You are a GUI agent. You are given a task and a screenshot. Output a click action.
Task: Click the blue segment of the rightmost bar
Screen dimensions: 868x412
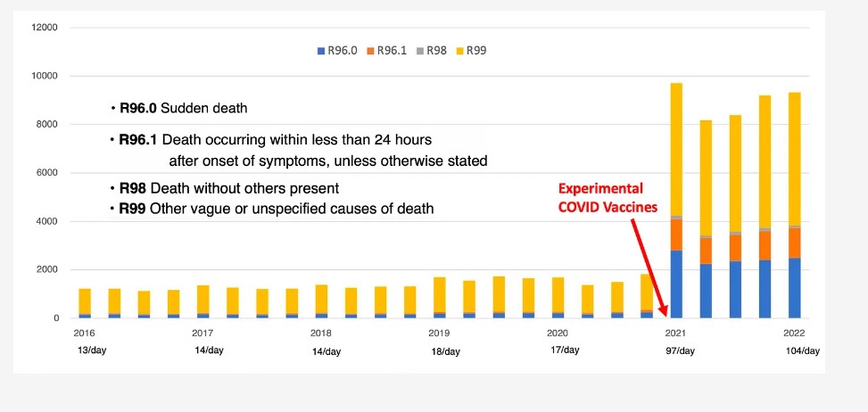[794, 287]
